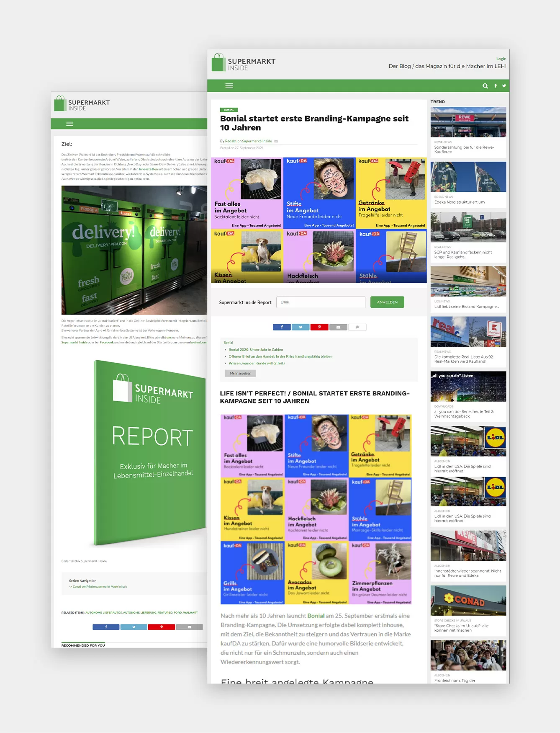Share back page article on Pinterest
The width and height of the screenshot is (560, 733).
[x=162, y=627]
